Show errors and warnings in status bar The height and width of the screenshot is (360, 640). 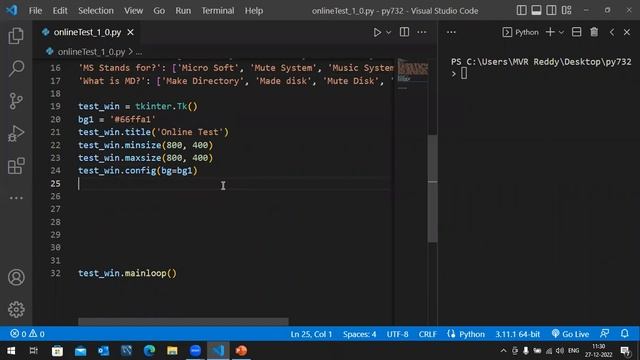(x=27, y=334)
